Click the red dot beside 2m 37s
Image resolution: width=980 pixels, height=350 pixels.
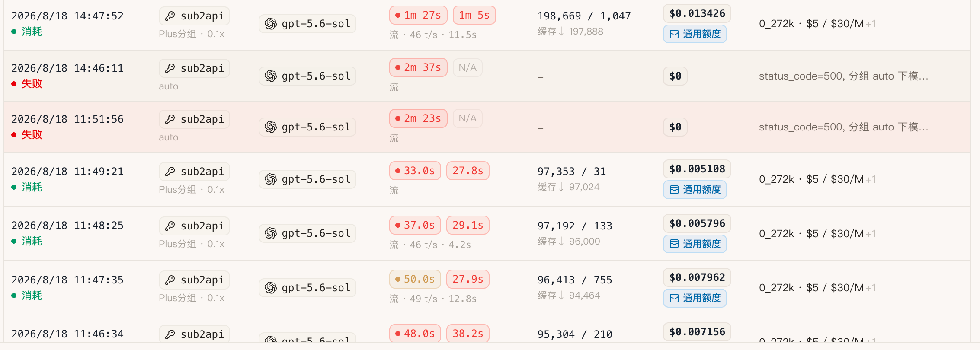click(398, 67)
